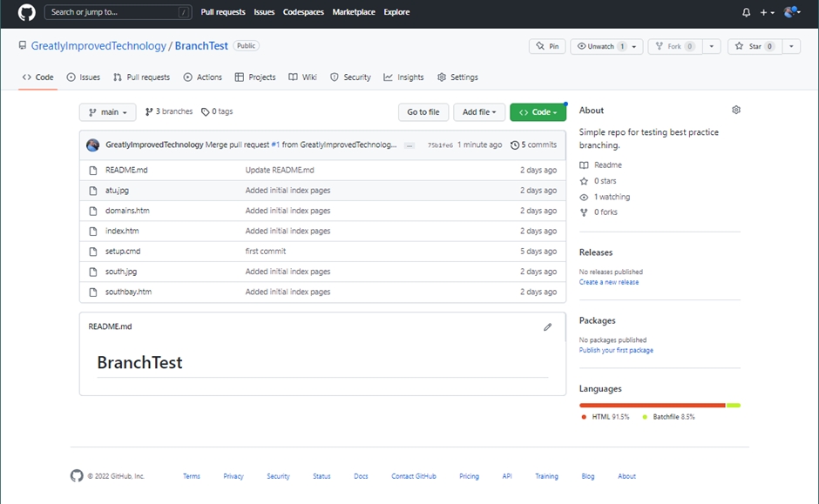Open the main branch dropdown
Screen dimensions: 819x504
click(x=107, y=112)
